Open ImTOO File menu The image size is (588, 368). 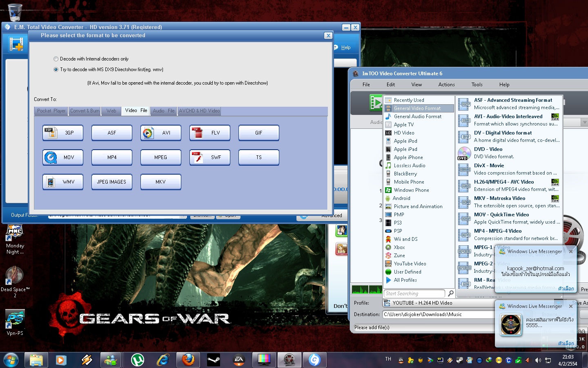point(366,85)
